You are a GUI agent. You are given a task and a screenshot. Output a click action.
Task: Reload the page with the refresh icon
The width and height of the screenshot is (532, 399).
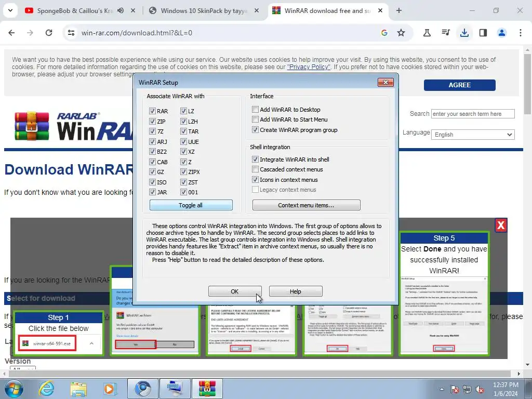(49, 33)
